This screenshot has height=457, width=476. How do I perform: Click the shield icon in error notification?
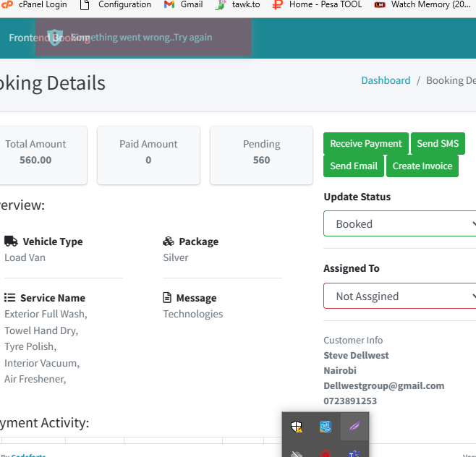click(55, 38)
